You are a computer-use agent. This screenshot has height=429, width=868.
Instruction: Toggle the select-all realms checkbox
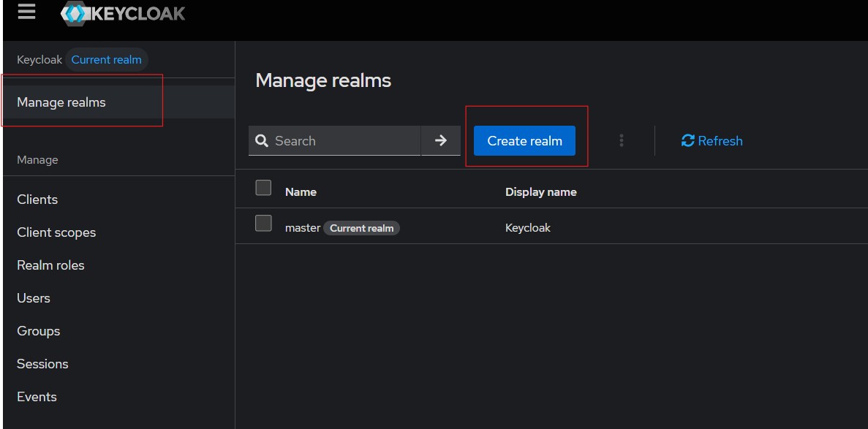(263, 188)
